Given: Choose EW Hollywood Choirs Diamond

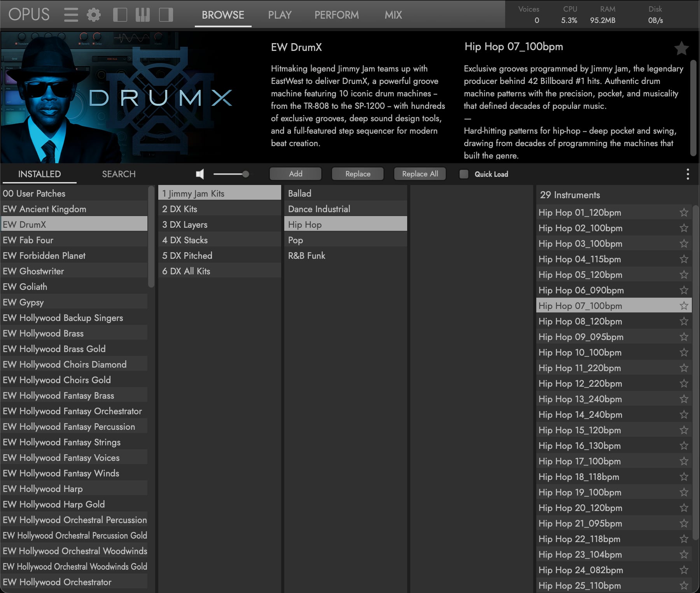Looking at the screenshot, I should 74,365.
